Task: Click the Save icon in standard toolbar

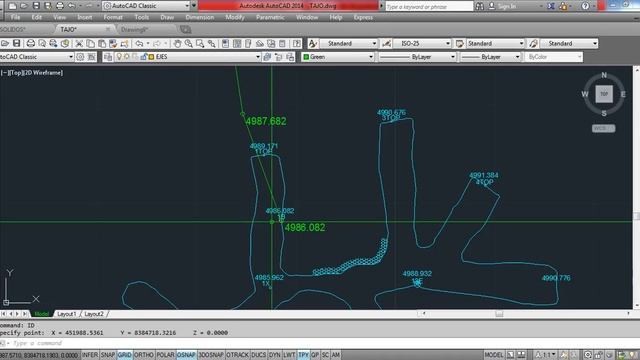Action: [16, 43]
